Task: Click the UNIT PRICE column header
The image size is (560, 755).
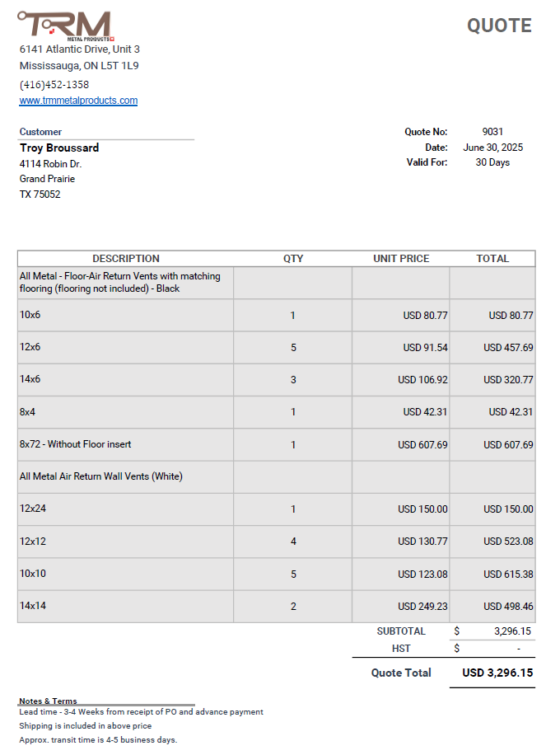Action: 401,259
